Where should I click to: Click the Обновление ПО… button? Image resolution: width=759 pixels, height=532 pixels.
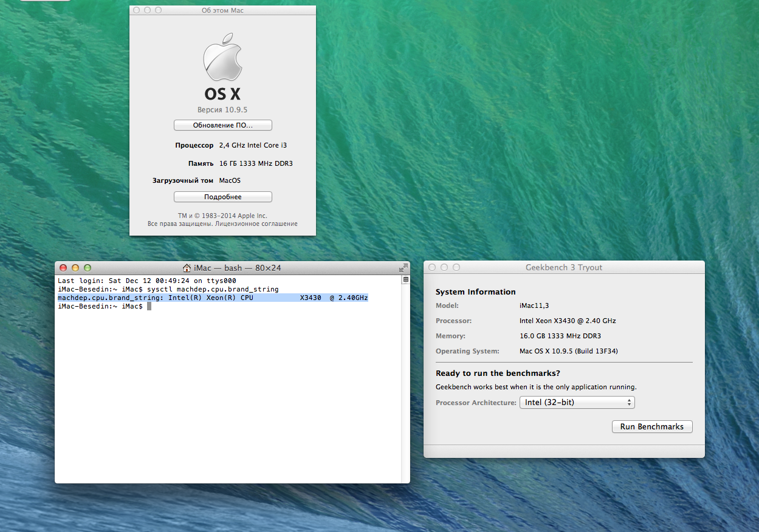point(222,125)
